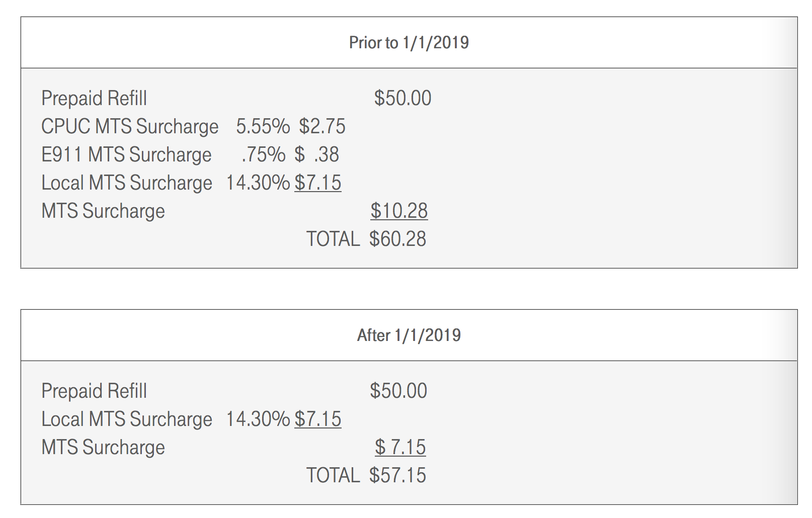
Task: Click the $57.15 total amount
Action: pyautogui.click(x=397, y=476)
